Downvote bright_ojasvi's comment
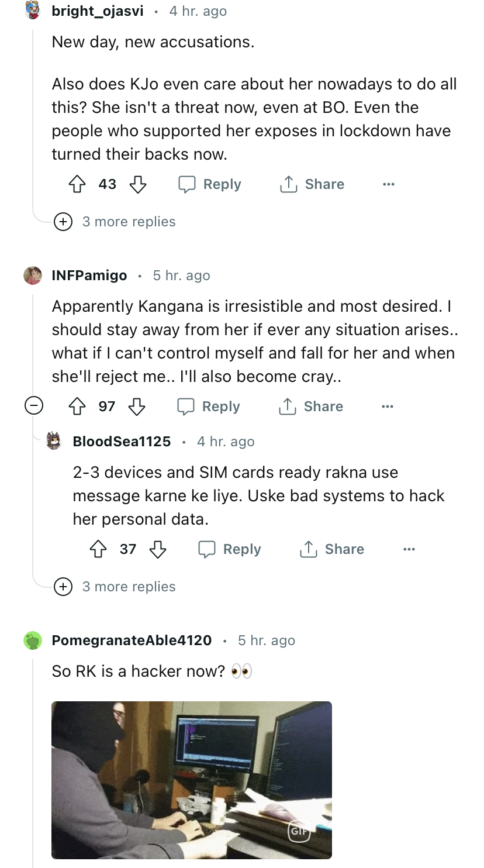Viewport: 484px width, 868px height. coord(138,185)
